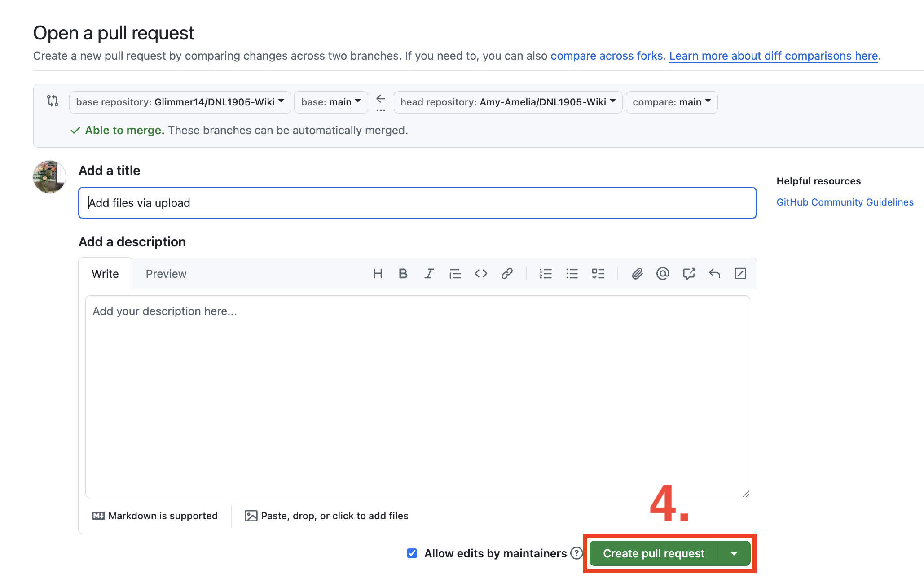Insert a numbered list

[x=546, y=274]
